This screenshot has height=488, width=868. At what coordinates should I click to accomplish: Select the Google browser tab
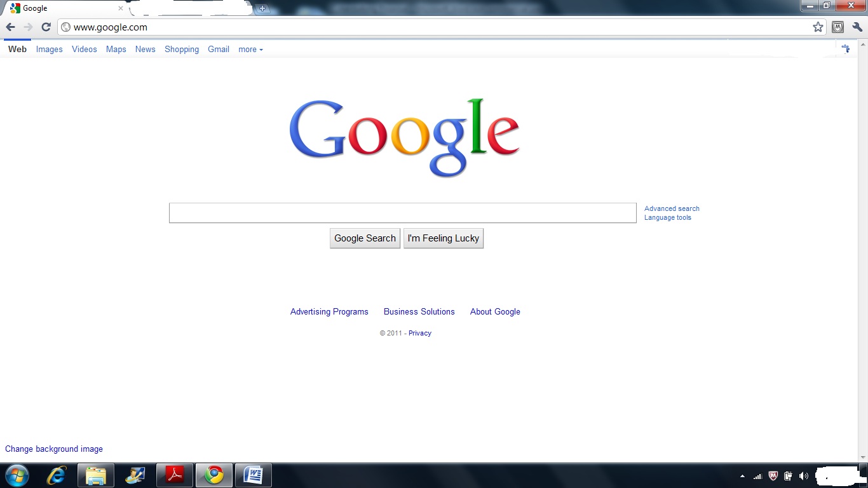[x=66, y=9]
